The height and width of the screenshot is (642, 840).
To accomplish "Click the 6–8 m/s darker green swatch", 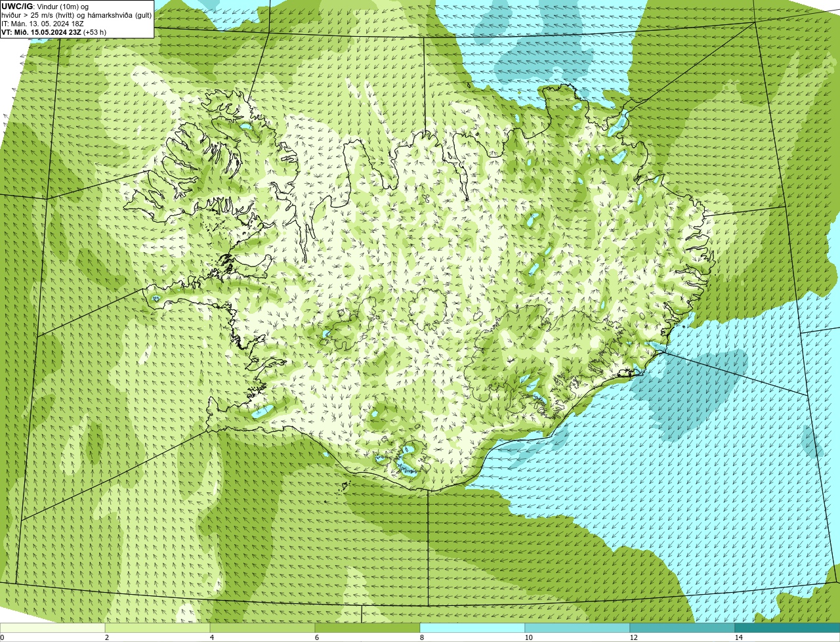I will pos(367,628).
